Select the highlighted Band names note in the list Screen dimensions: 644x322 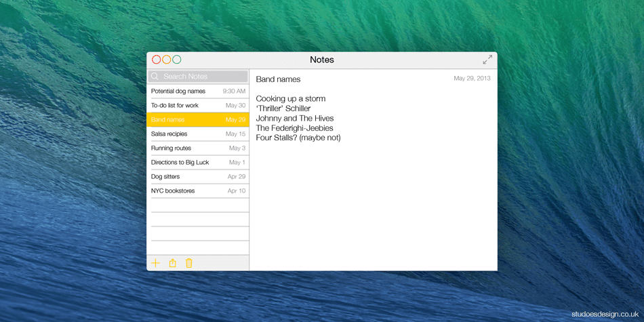(197, 119)
